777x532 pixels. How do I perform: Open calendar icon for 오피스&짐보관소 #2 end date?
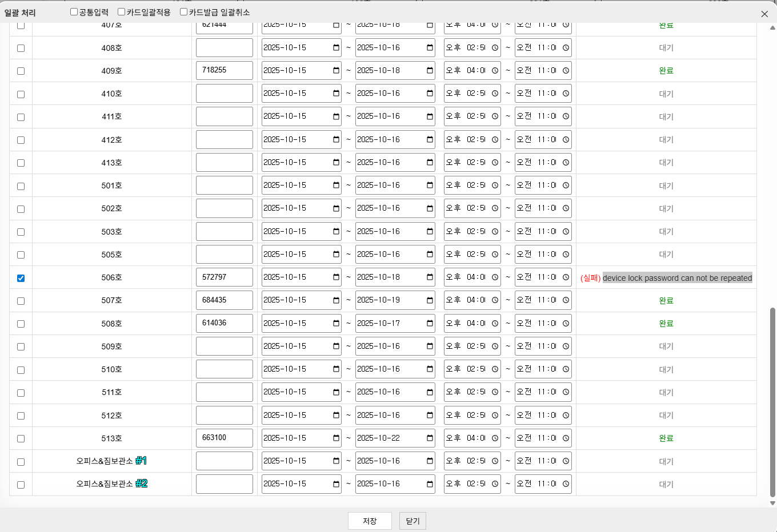[430, 484]
